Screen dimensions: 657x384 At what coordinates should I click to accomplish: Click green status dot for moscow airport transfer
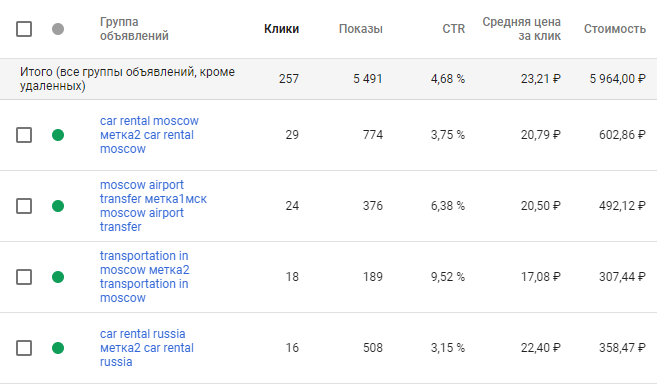click(58, 206)
